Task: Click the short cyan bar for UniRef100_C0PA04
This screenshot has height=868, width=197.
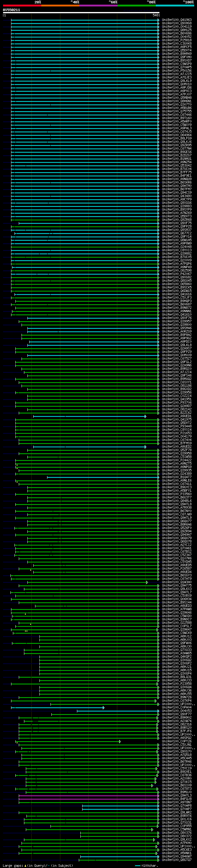Action: click(x=58, y=708)
